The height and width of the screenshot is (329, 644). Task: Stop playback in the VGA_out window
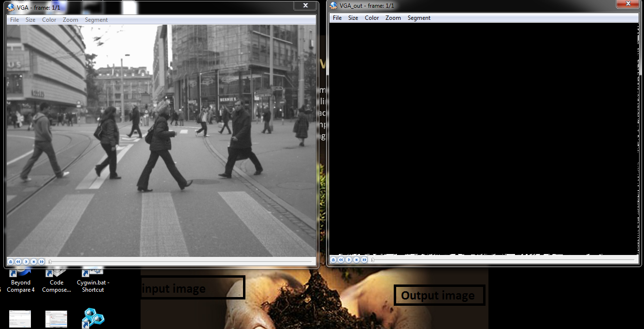[x=357, y=260]
